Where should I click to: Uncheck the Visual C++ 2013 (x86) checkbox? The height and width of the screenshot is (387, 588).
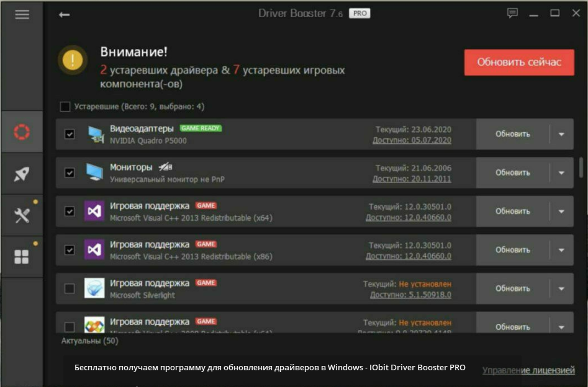click(x=70, y=250)
